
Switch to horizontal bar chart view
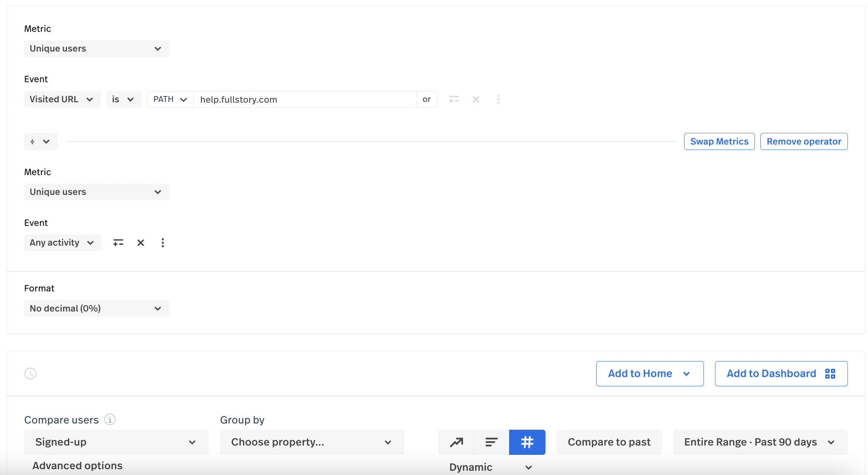click(x=491, y=442)
